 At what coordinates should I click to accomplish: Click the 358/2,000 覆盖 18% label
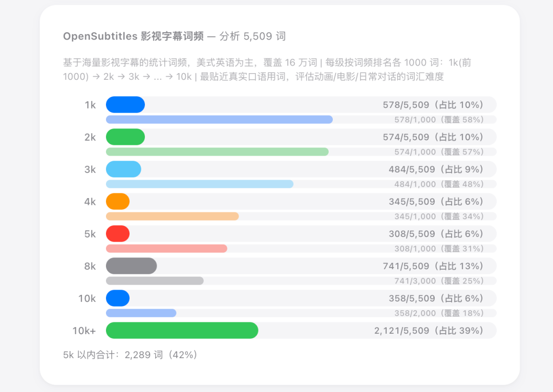(439, 313)
